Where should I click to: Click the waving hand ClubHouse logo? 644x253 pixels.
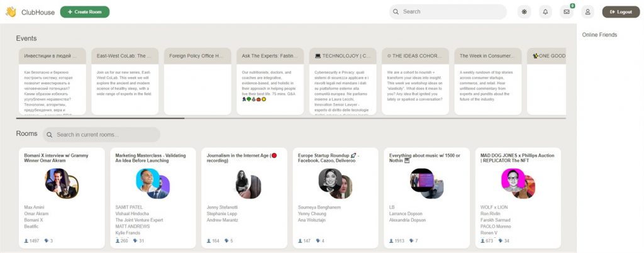coord(11,12)
